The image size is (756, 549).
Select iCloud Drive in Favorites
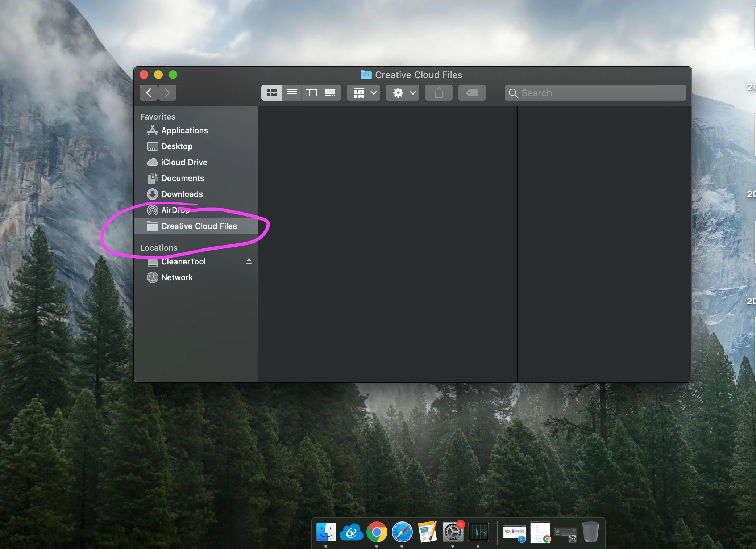[184, 162]
